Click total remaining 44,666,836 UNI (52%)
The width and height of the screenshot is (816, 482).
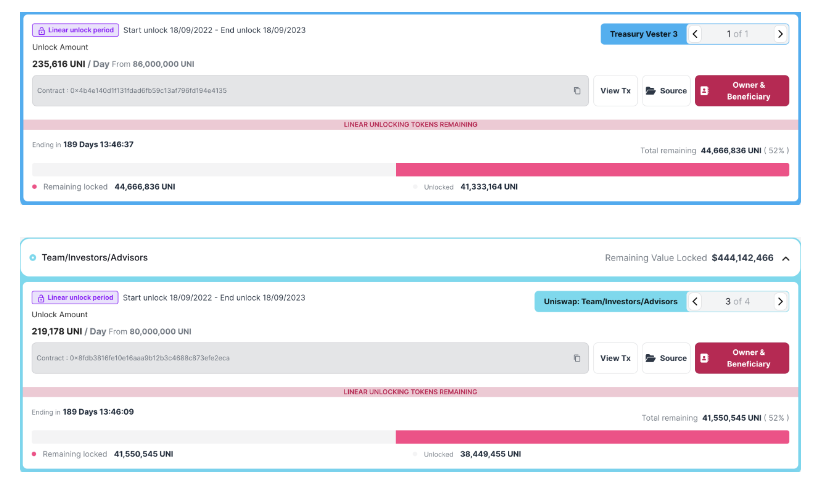[715, 150]
